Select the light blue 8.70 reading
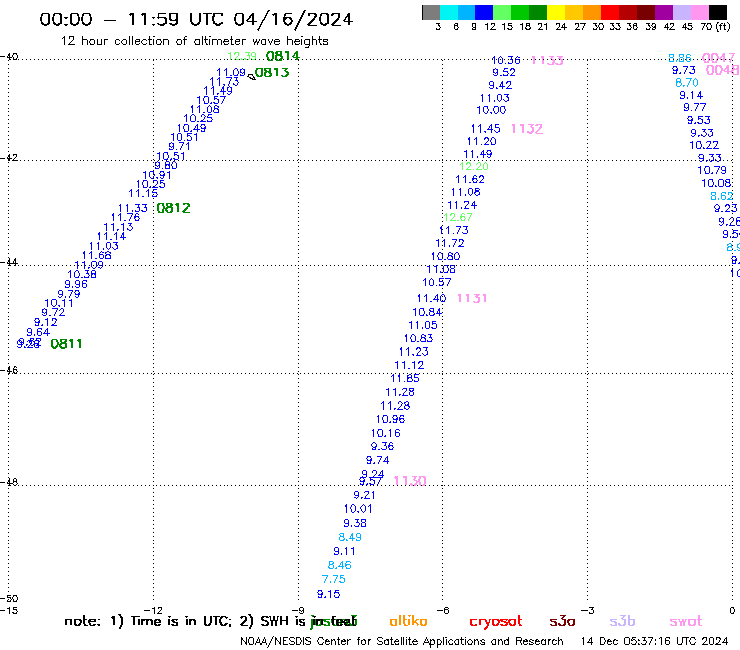740x650 pixels. [687, 83]
